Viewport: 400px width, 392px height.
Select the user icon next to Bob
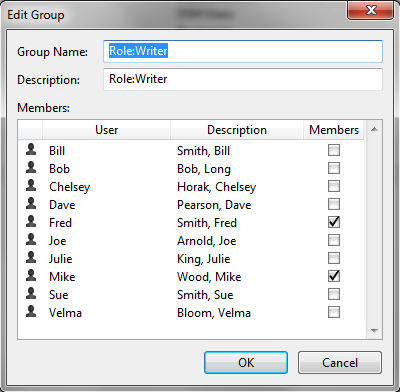pyautogui.click(x=31, y=167)
